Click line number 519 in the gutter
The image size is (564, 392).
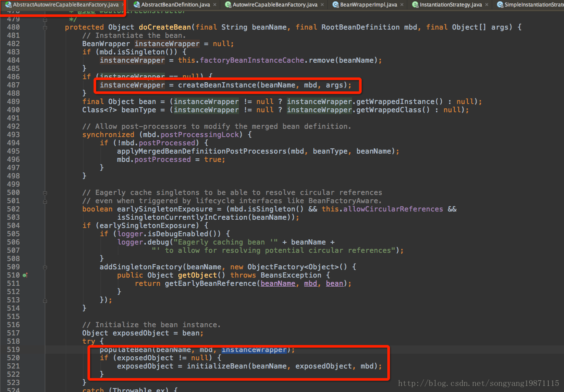(13, 349)
